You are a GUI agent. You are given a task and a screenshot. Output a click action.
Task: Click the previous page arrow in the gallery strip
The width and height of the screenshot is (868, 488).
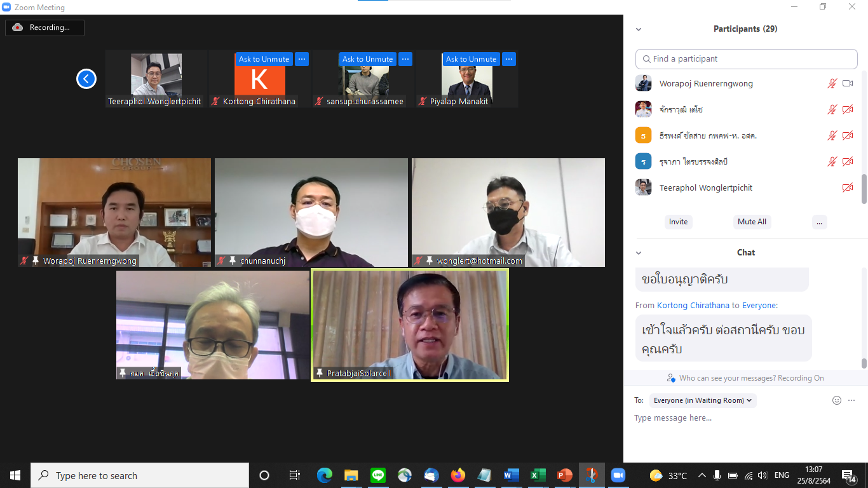(x=86, y=79)
